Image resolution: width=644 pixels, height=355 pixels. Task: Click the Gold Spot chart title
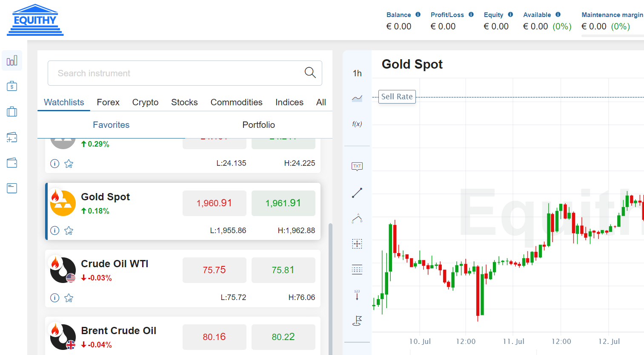(x=412, y=64)
